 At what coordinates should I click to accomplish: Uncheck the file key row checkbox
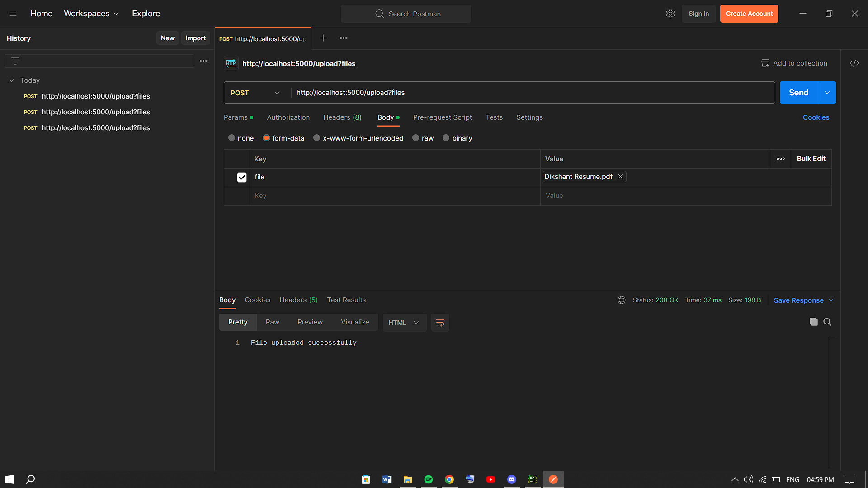(x=241, y=177)
